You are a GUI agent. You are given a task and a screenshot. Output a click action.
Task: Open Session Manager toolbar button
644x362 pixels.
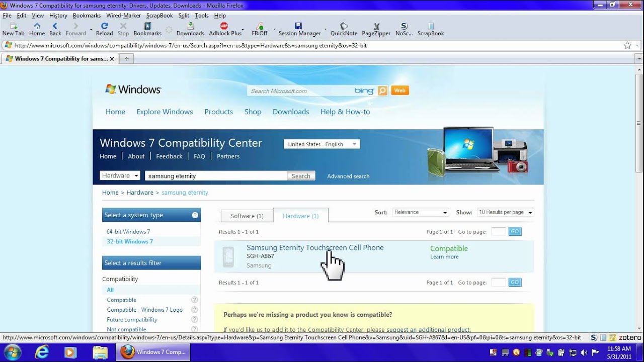pos(299,29)
